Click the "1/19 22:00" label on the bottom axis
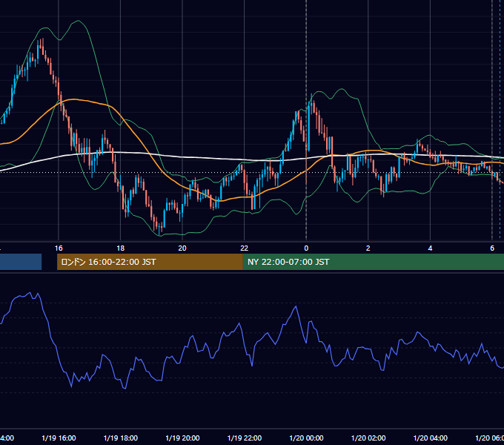The width and height of the screenshot is (504, 445). tap(245, 438)
